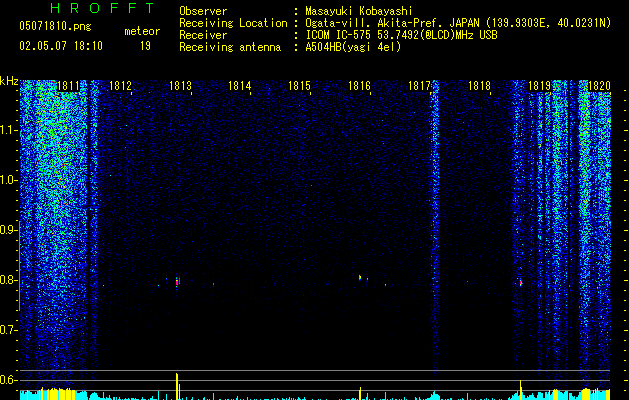Click the observer name Masayuki Kobayashi

(359, 11)
